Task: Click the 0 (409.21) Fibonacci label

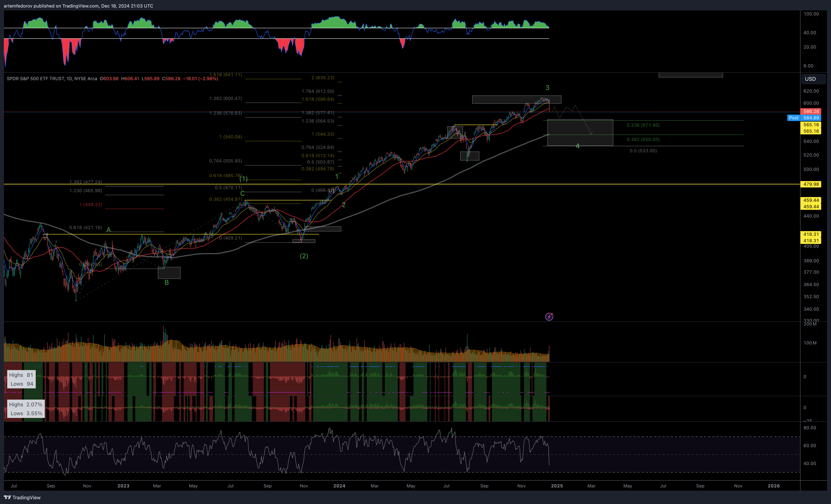Action: (230, 238)
